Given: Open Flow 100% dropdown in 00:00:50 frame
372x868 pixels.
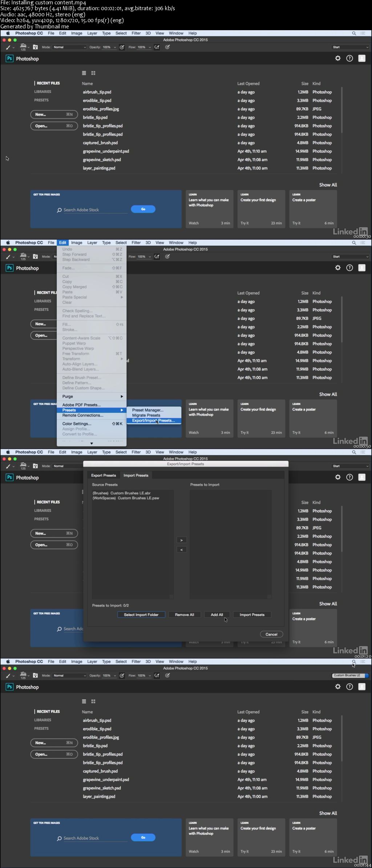Looking at the screenshot, I should pos(144,257).
